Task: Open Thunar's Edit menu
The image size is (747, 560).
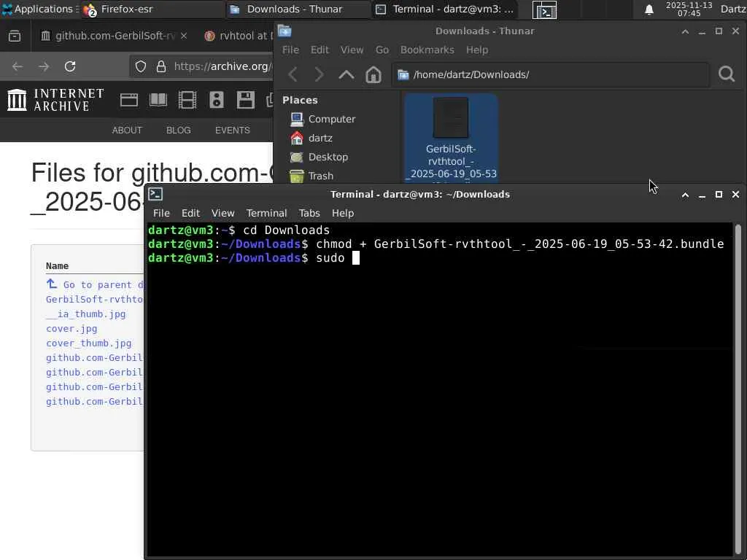Action: click(x=320, y=50)
